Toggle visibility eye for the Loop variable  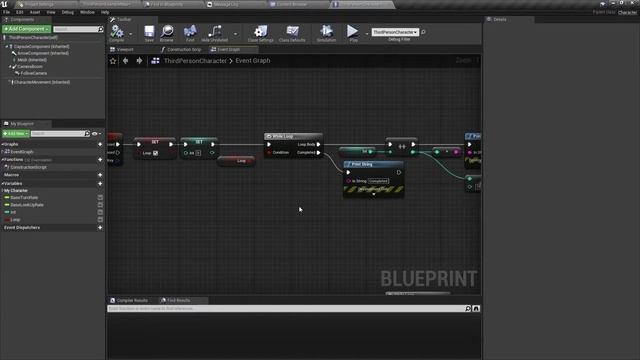coord(100,220)
